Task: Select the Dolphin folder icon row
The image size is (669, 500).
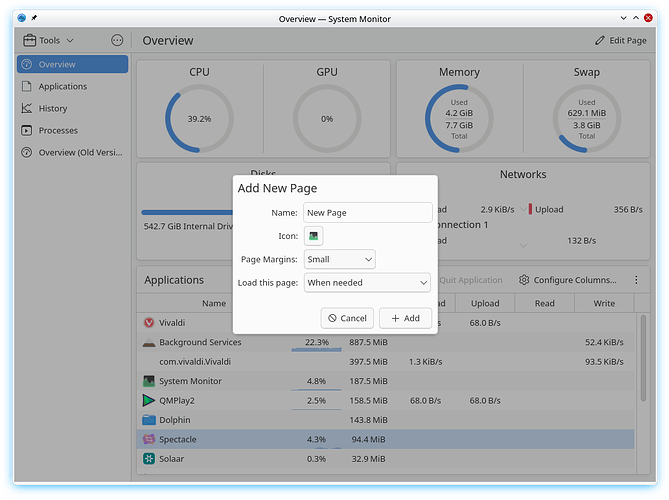Action: [149, 420]
